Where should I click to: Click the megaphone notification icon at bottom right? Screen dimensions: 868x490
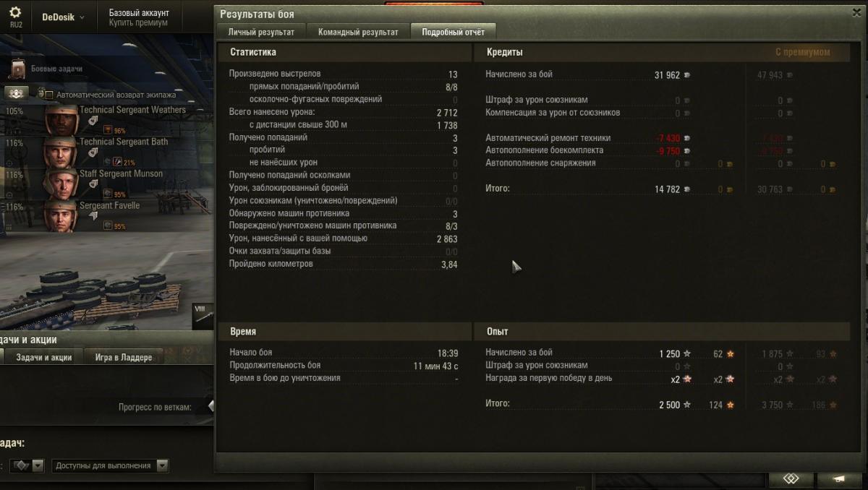tap(839, 479)
